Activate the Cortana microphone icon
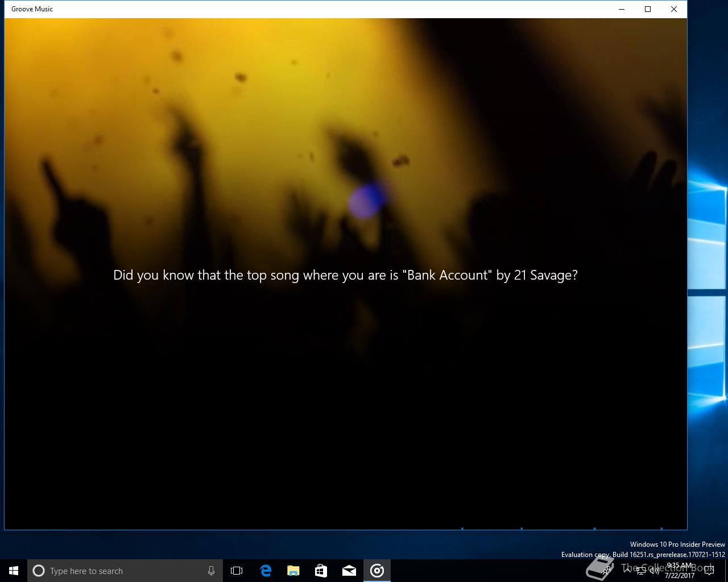The width and height of the screenshot is (728, 582). coord(211,571)
